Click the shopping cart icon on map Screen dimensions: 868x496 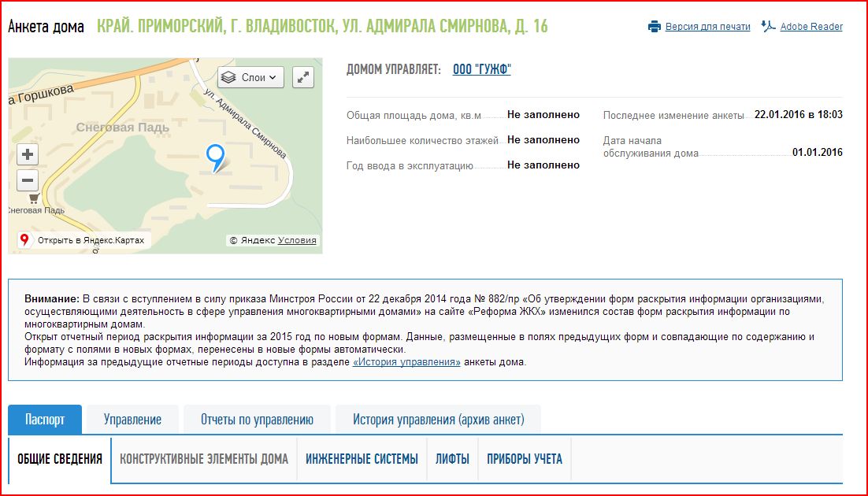point(34,198)
